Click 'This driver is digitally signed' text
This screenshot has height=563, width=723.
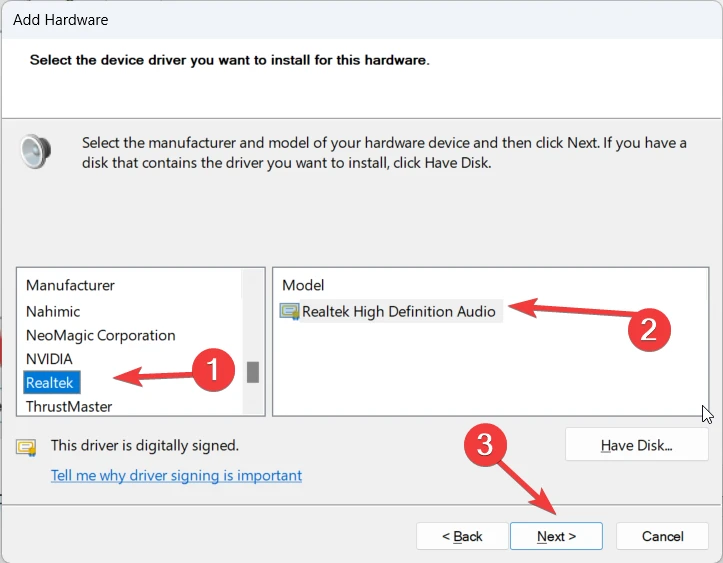click(x=145, y=445)
